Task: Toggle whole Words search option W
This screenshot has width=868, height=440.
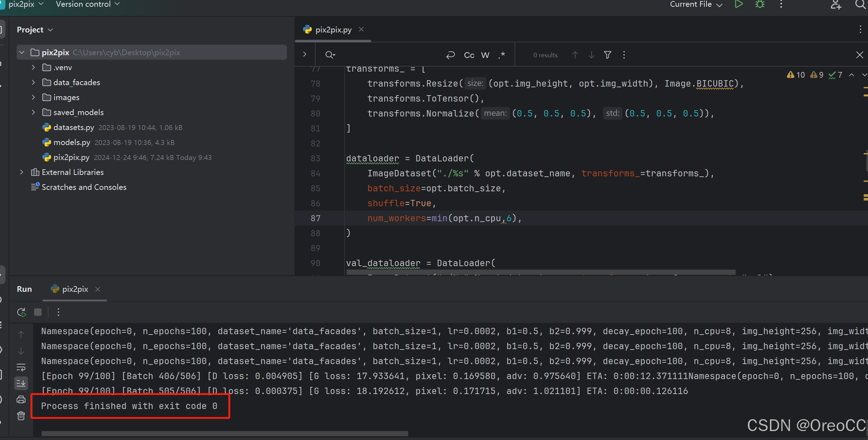Action: 485,55
